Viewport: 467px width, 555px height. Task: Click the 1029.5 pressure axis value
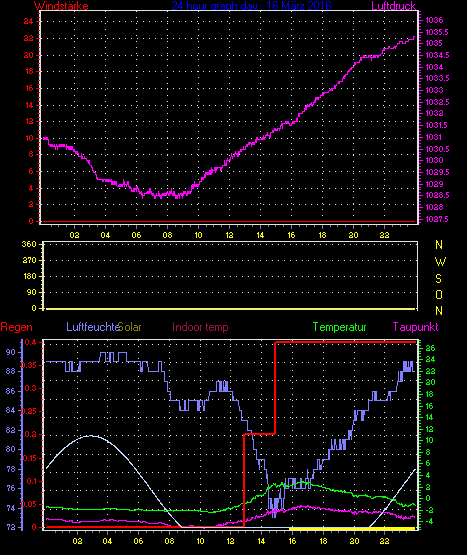coord(437,172)
